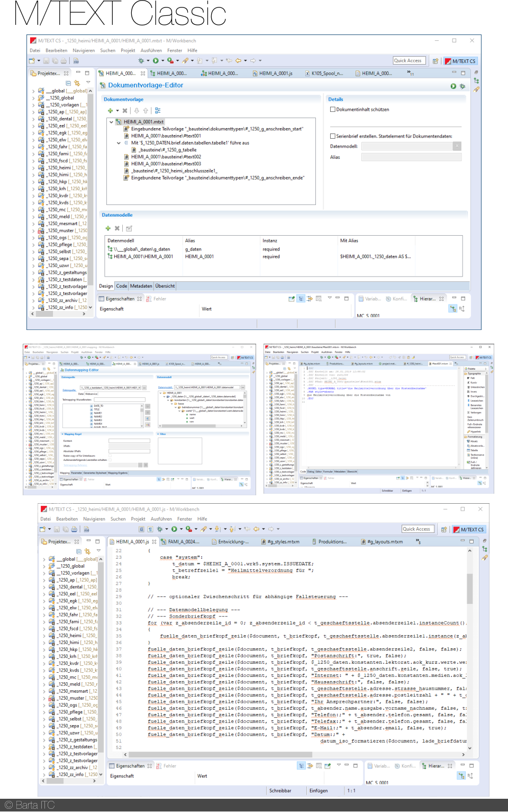Remove data model with X in Datenmodelle
The image size is (508, 812).
pos(117,228)
